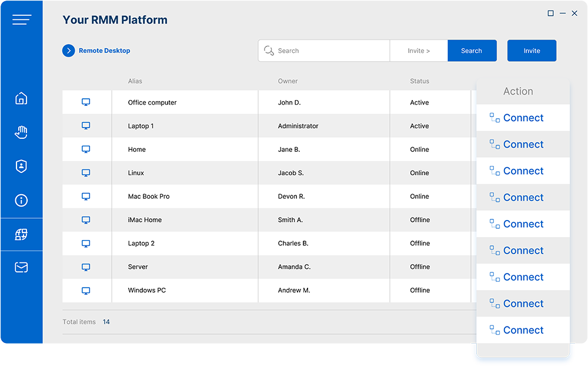Select the Laptop 1 alias
Screen dimensions: 588x370
[141, 126]
